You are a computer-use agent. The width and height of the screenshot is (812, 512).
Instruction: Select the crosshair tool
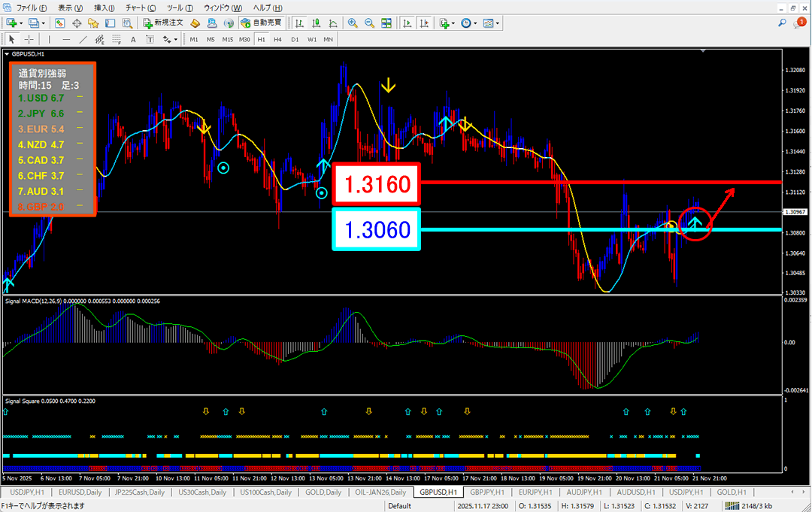(29, 39)
